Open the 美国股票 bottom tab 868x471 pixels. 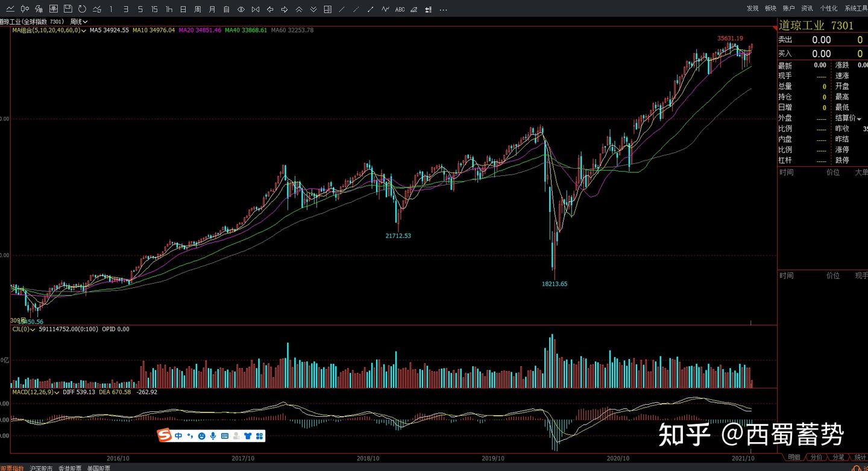[x=99, y=468]
